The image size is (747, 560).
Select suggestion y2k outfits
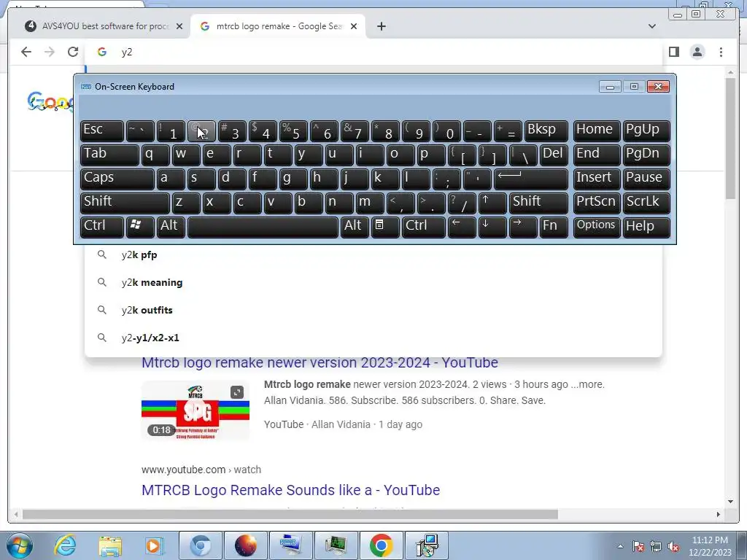[373, 310]
